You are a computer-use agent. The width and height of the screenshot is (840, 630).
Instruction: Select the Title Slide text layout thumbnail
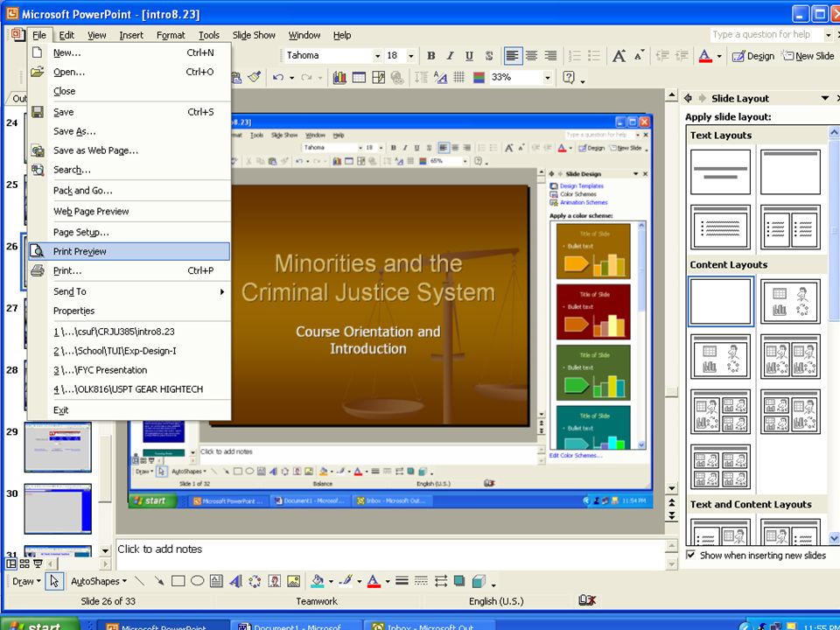[x=720, y=172]
